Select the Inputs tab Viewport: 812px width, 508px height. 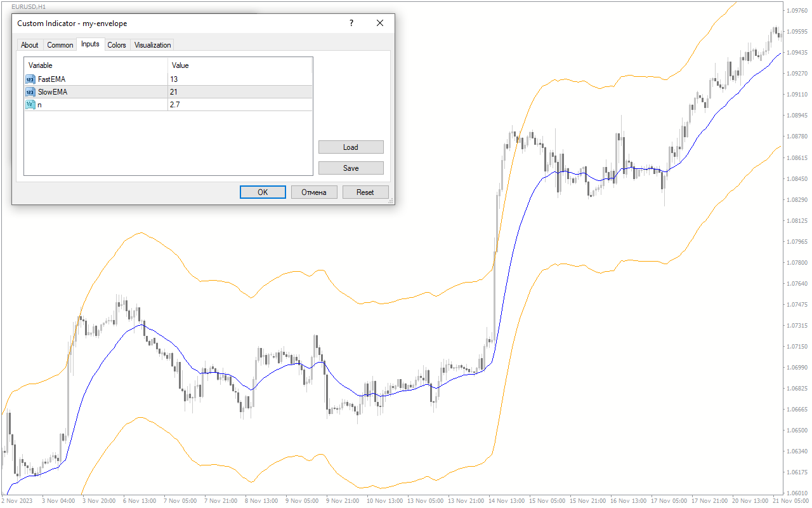tap(90, 44)
